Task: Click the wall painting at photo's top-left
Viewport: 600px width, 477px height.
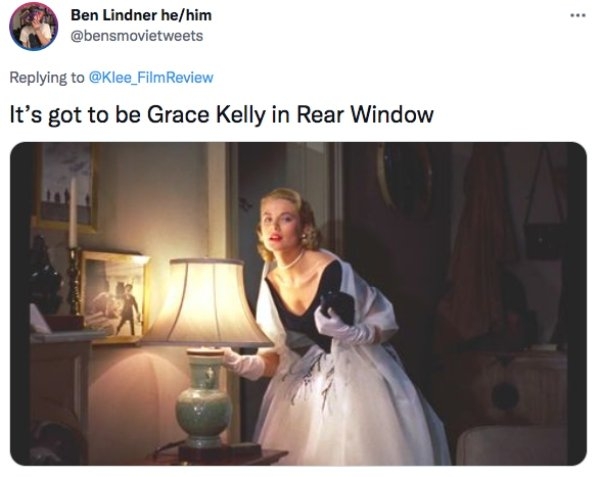Action: pos(66,187)
